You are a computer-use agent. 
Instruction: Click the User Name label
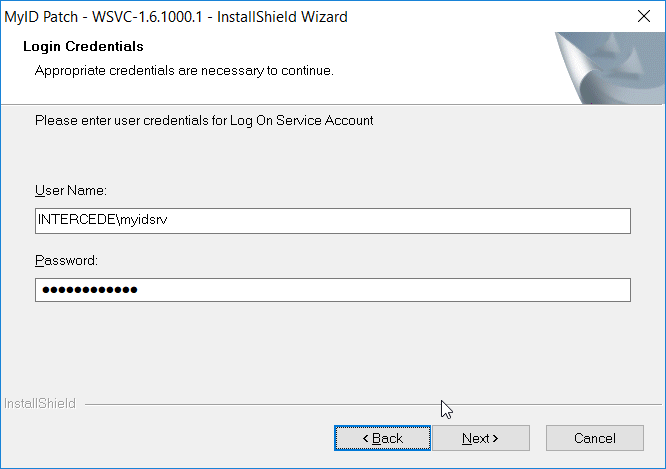pos(71,190)
